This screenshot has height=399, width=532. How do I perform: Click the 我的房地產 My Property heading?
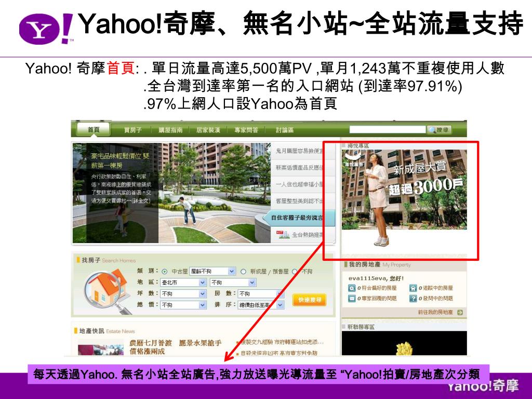pos(380,264)
